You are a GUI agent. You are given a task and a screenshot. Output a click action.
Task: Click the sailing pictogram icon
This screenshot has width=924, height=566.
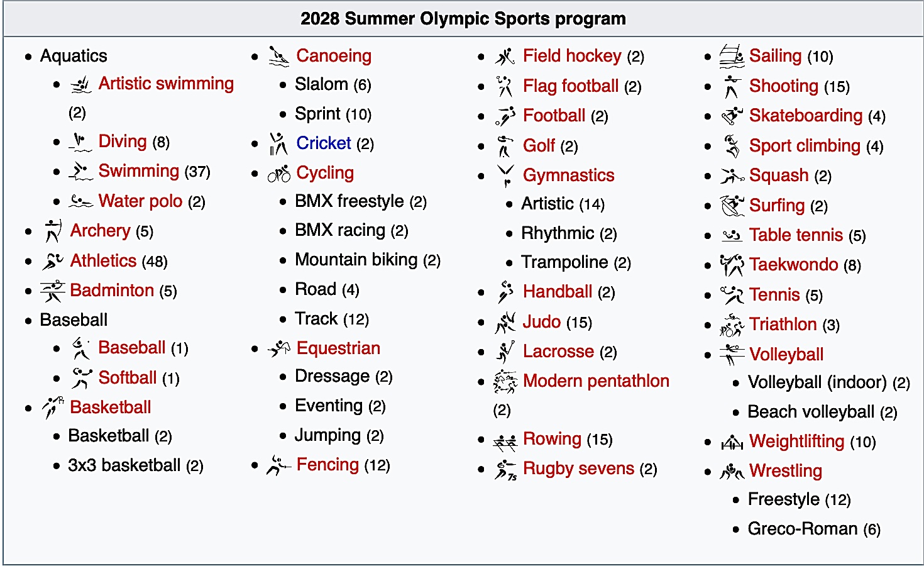pos(732,57)
